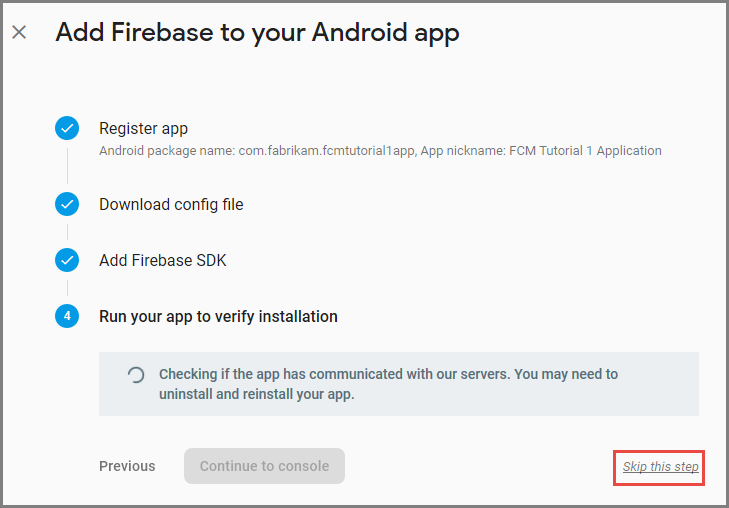
Task: Follow the Skip this step link
Action: point(660,467)
